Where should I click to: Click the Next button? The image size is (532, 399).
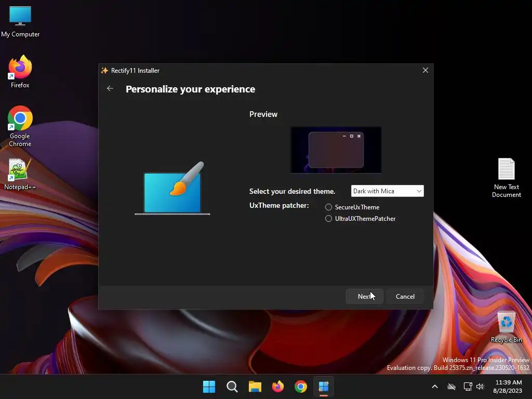click(364, 297)
